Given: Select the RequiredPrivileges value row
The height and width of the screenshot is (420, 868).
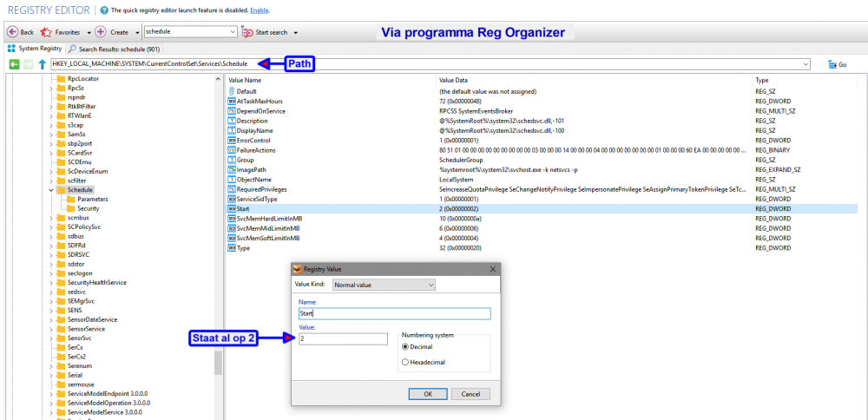Looking at the screenshot, I should pyautogui.click(x=542, y=189).
